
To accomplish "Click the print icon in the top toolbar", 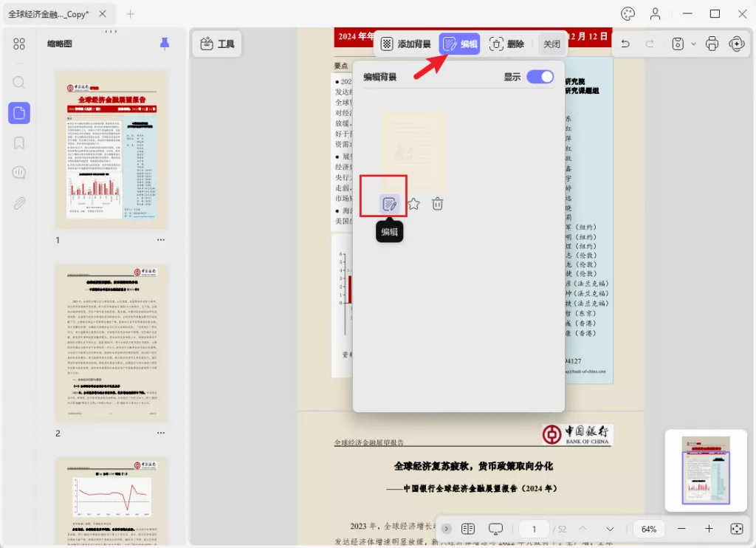I will (x=711, y=44).
